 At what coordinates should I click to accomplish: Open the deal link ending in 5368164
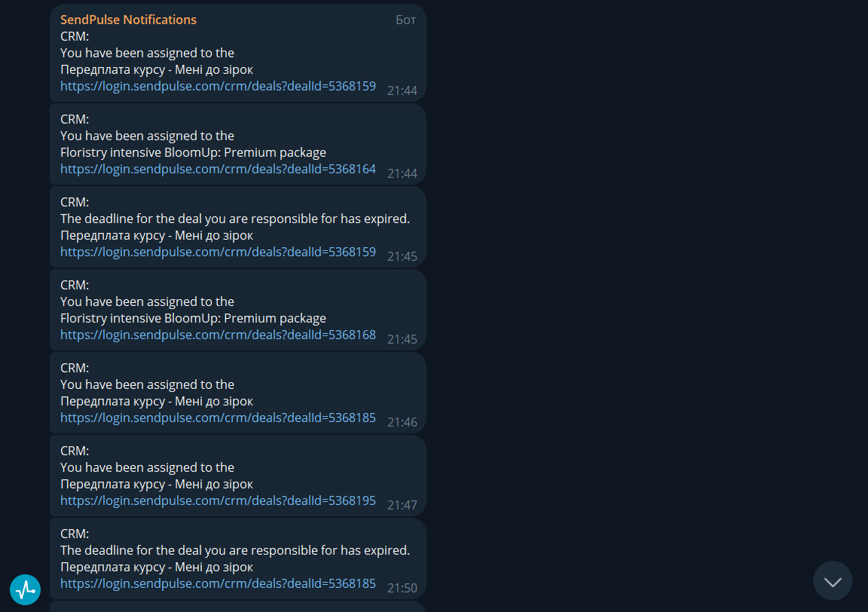point(218,169)
